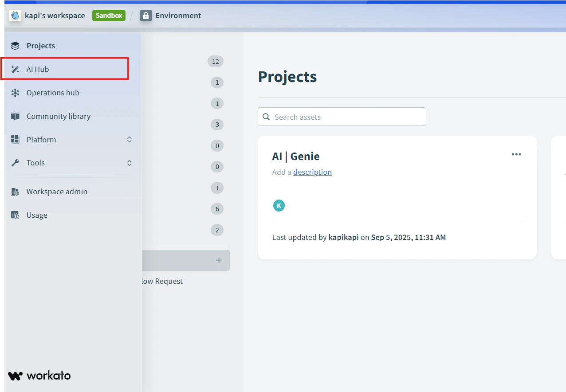Click the Projects stack icon

(15, 46)
